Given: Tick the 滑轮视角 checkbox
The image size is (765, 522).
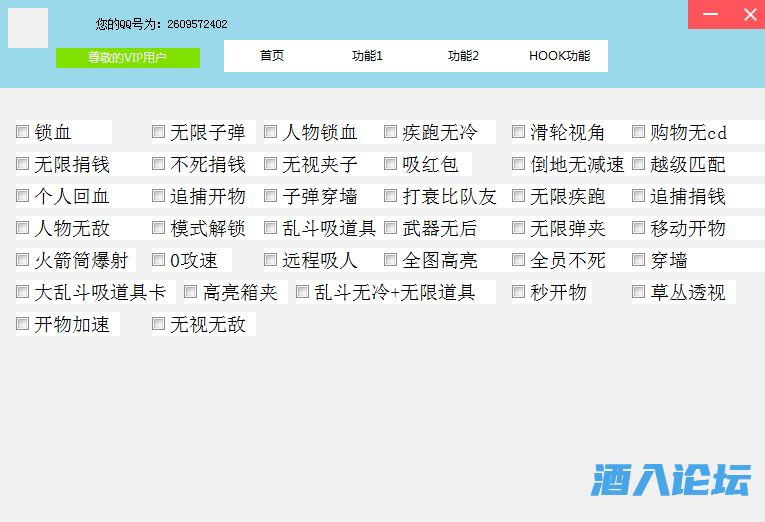Looking at the screenshot, I should [519, 132].
